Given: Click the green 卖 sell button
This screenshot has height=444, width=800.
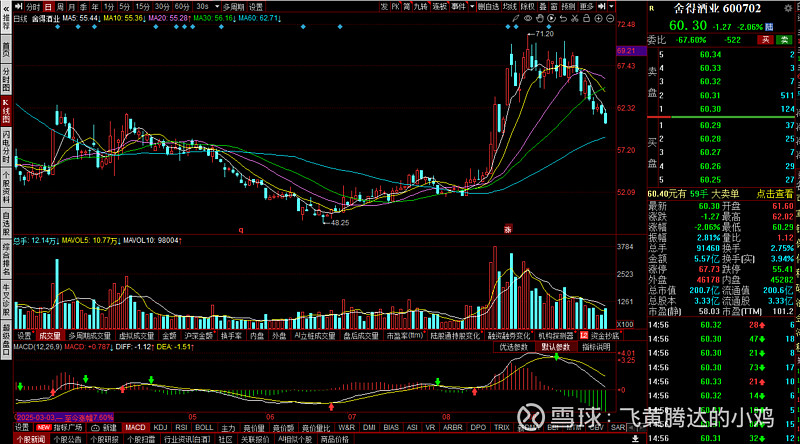Looking at the screenshot, I should tap(784, 40).
